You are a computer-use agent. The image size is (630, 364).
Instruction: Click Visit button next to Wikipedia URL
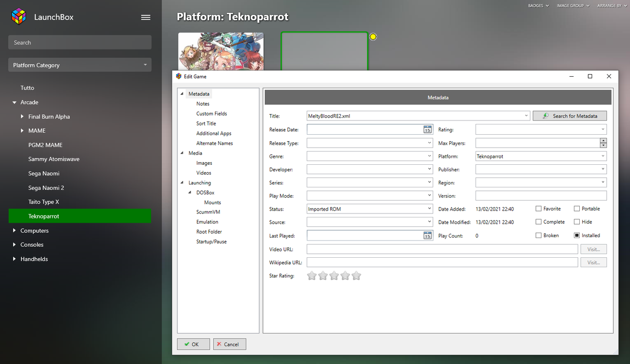[x=594, y=263]
